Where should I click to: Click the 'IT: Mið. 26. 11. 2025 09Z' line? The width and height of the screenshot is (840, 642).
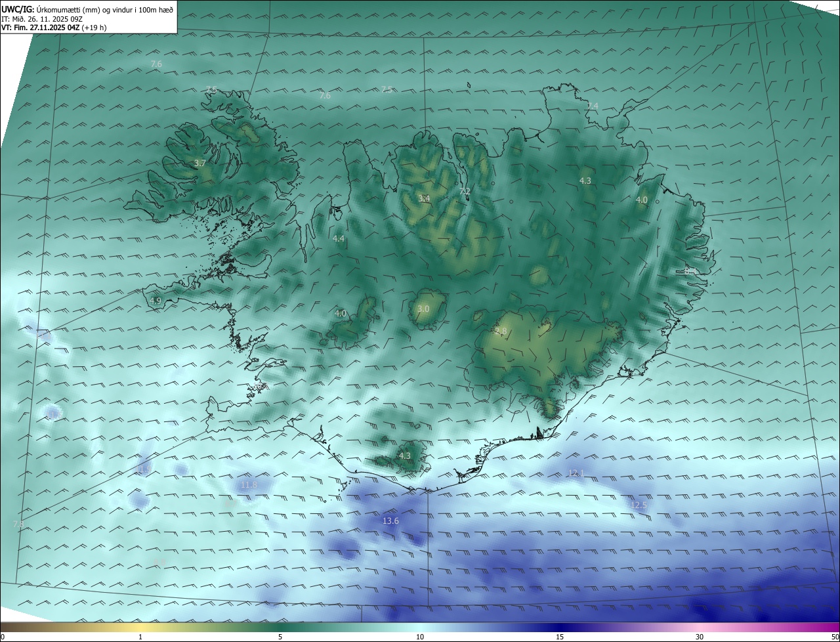[41, 19]
